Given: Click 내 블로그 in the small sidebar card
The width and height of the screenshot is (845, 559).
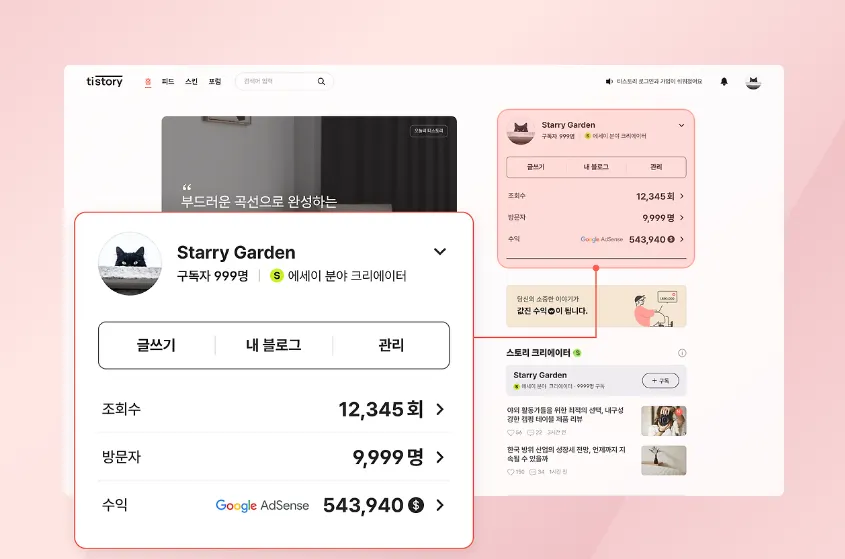Looking at the screenshot, I should (596, 167).
